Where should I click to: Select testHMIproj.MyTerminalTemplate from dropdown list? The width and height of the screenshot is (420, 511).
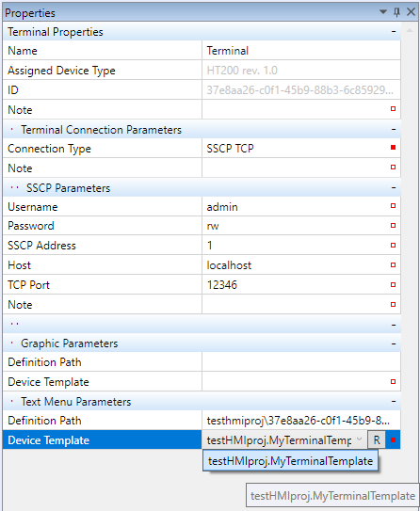pyautogui.click(x=290, y=461)
